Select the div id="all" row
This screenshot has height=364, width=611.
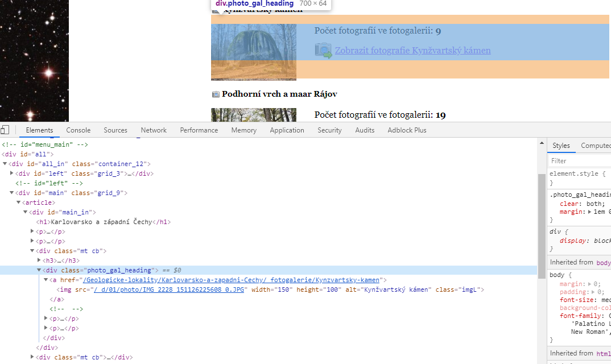27,154
